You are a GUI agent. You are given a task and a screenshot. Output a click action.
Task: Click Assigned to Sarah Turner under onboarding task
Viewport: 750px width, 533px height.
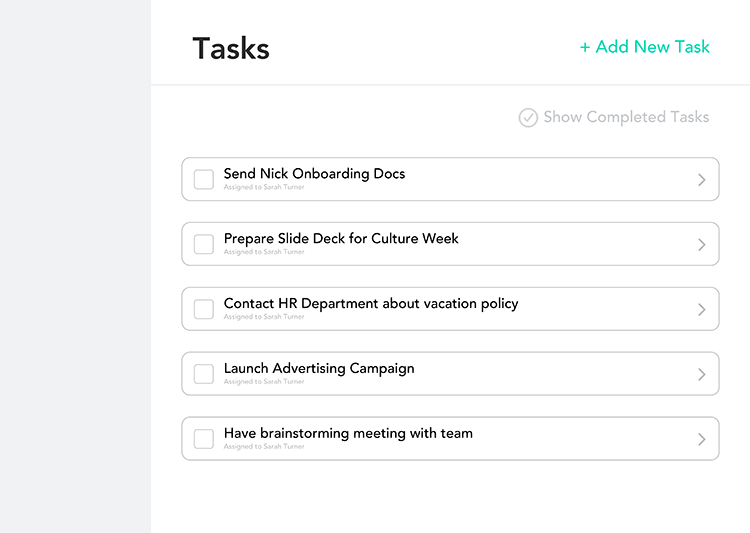(264, 187)
